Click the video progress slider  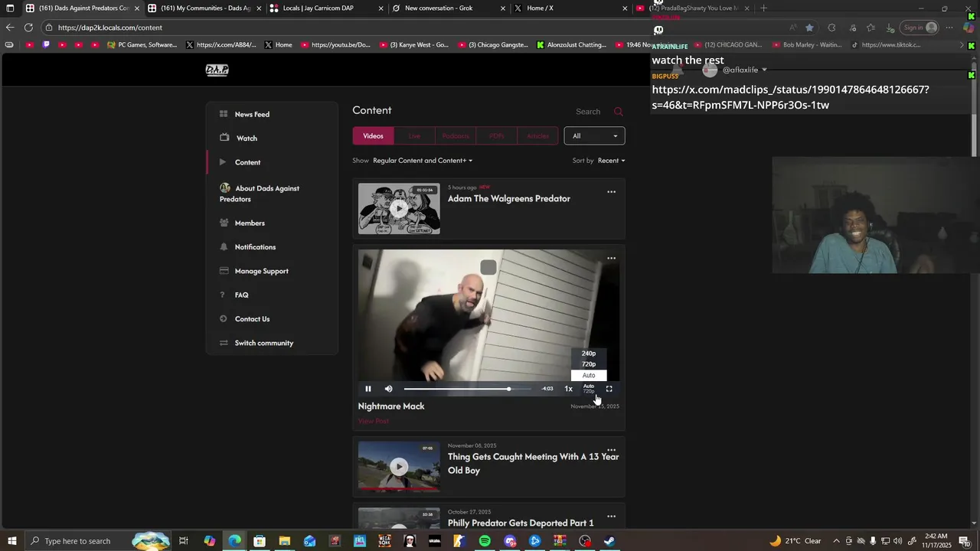coord(467,389)
